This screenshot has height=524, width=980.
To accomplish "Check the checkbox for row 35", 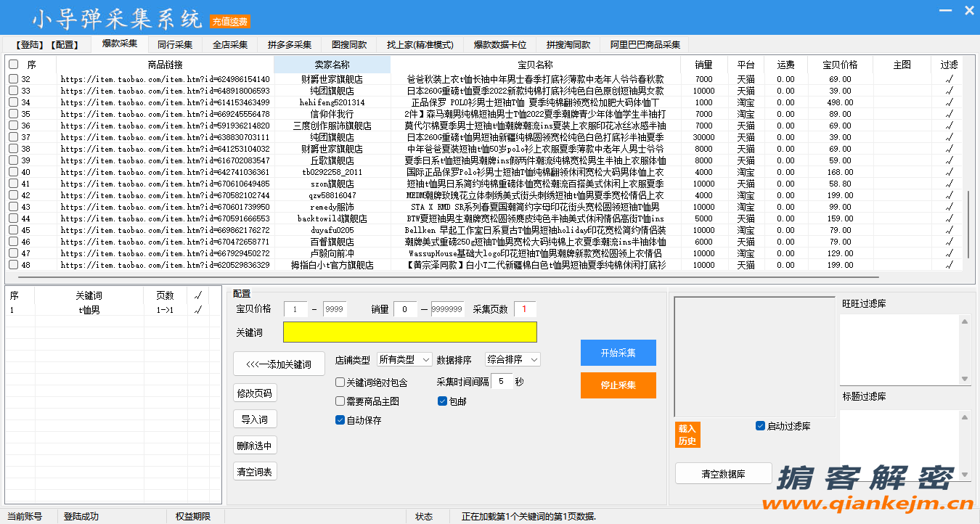I will (x=13, y=114).
